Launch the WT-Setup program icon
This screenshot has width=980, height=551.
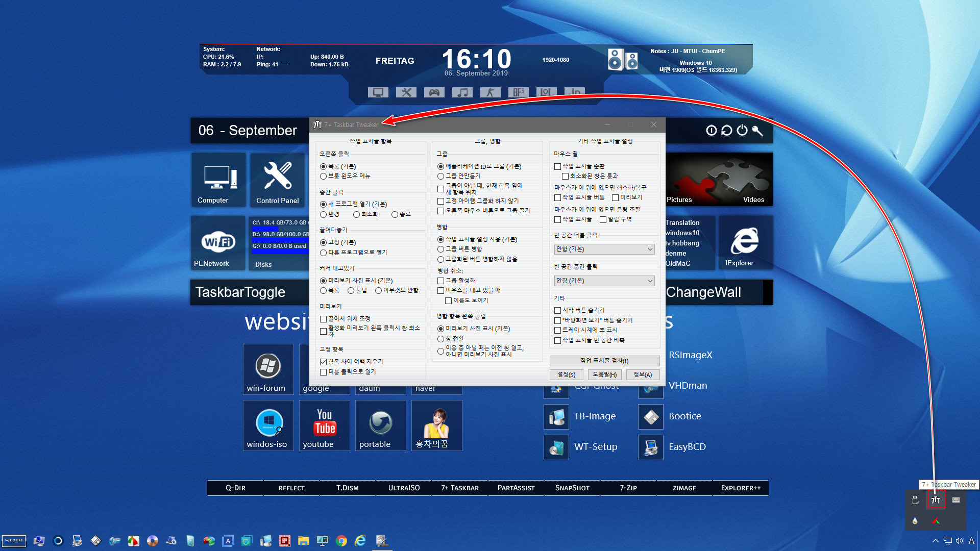[556, 447]
